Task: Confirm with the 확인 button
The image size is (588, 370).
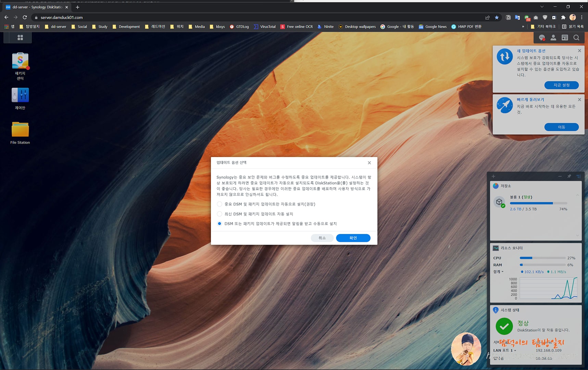Action: click(x=353, y=238)
